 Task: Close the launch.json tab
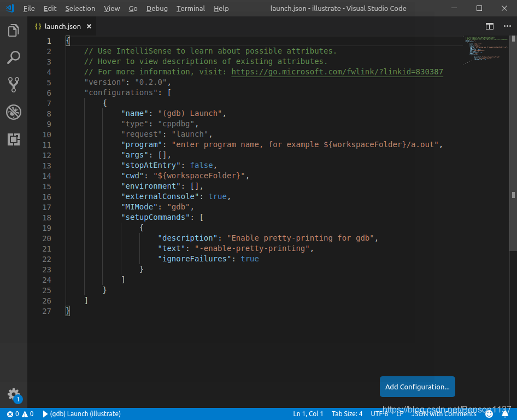click(x=89, y=26)
